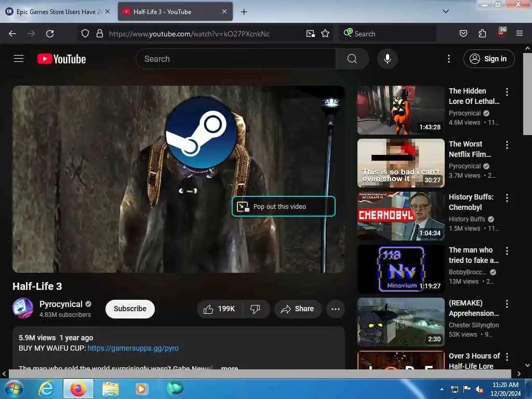Close the Half-Life 3 YouTube tab
Screen dimensions: 532x399
(x=224, y=11)
